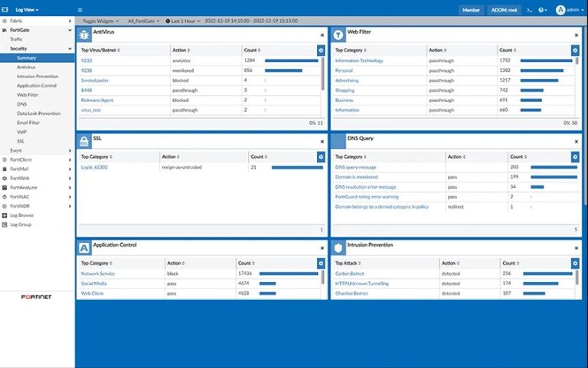Open the Web Filter widget settings gear

575,51
